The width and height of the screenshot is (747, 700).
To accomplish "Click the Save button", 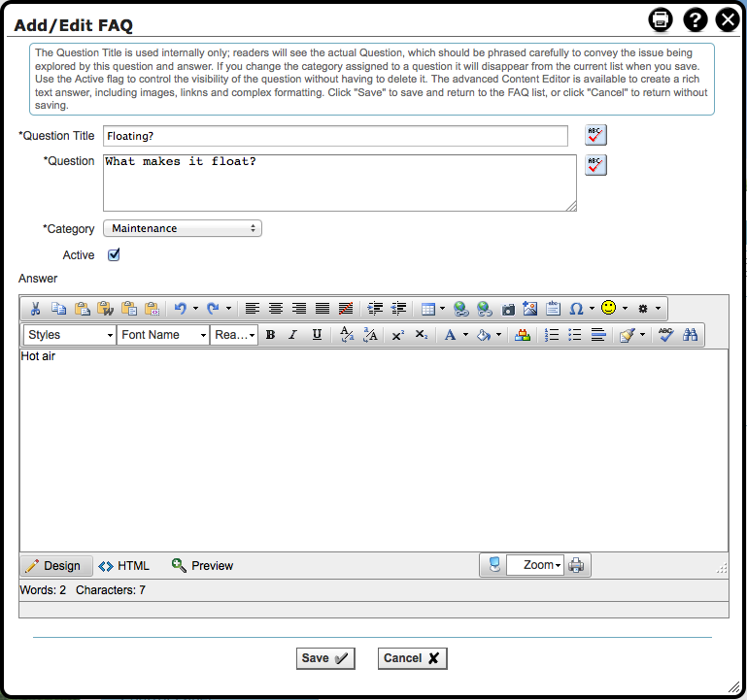I will [325, 658].
